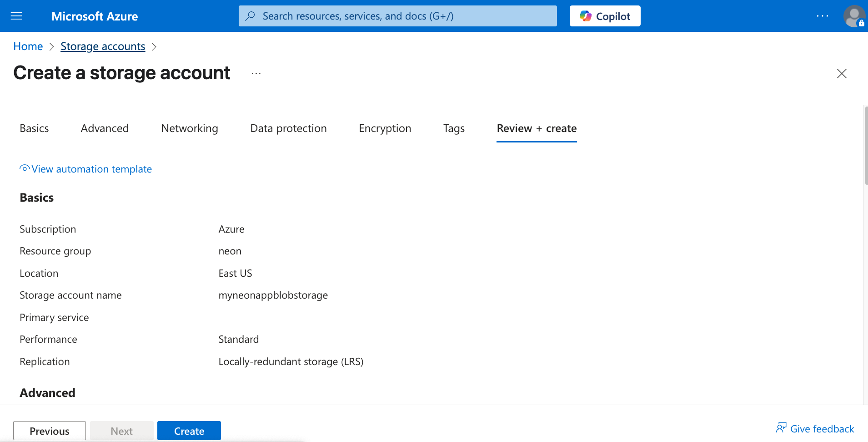
Task: Select the Encryption tab
Action: point(385,128)
